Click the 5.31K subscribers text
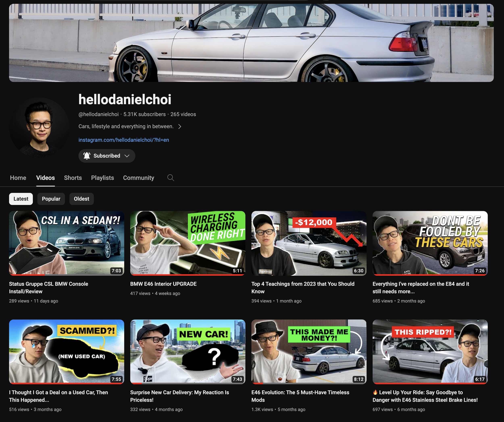The height and width of the screenshot is (422, 504). click(145, 114)
